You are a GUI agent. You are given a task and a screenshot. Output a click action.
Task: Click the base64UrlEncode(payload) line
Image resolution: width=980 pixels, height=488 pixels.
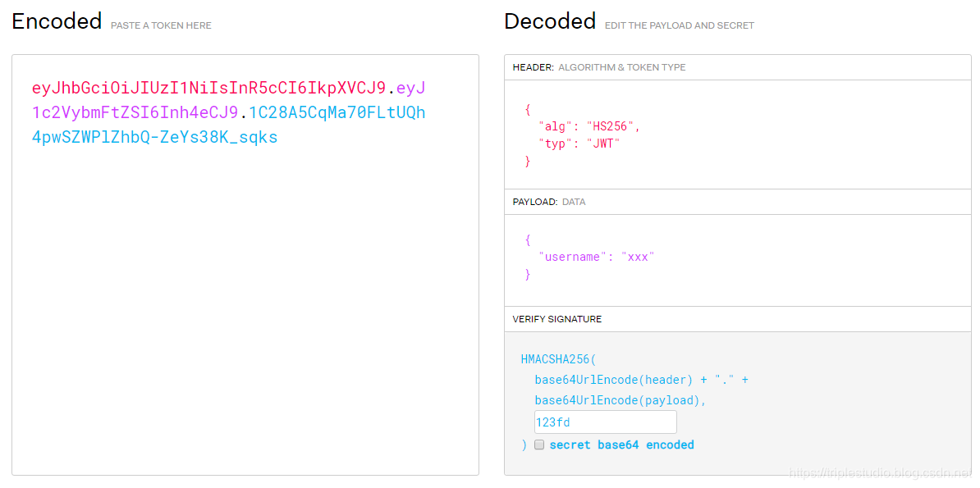(620, 400)
